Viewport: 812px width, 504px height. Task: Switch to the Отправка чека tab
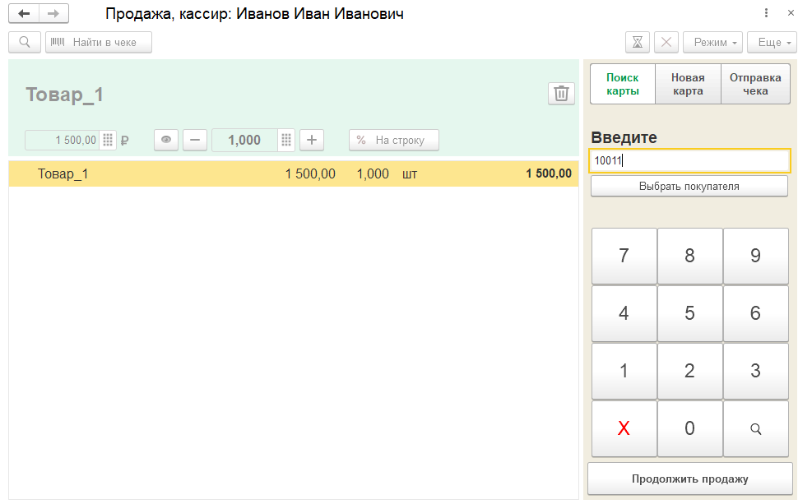(755, 84)
